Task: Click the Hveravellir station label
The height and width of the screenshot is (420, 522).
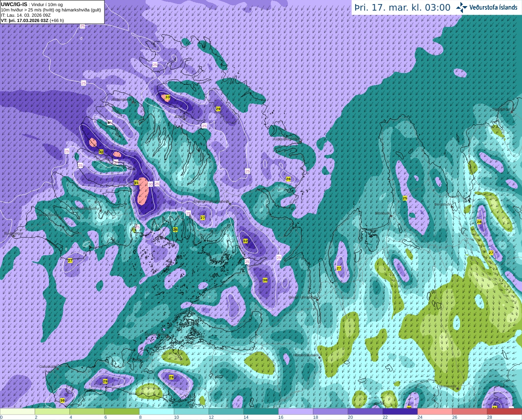Action: point(447,387)
